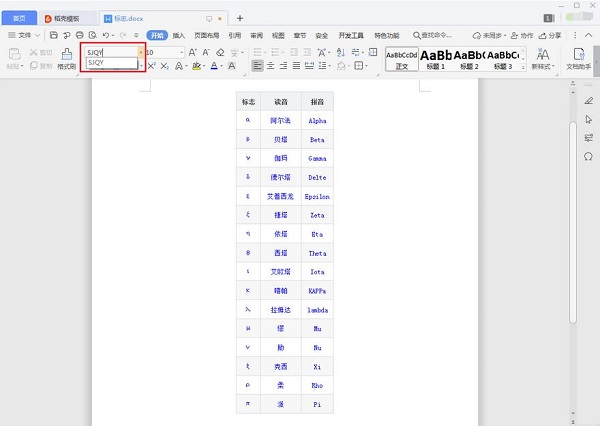The width and height of the screenshot is (600, 426).
Task: Click the Sort (A-Z) icon
Action: 341,52
